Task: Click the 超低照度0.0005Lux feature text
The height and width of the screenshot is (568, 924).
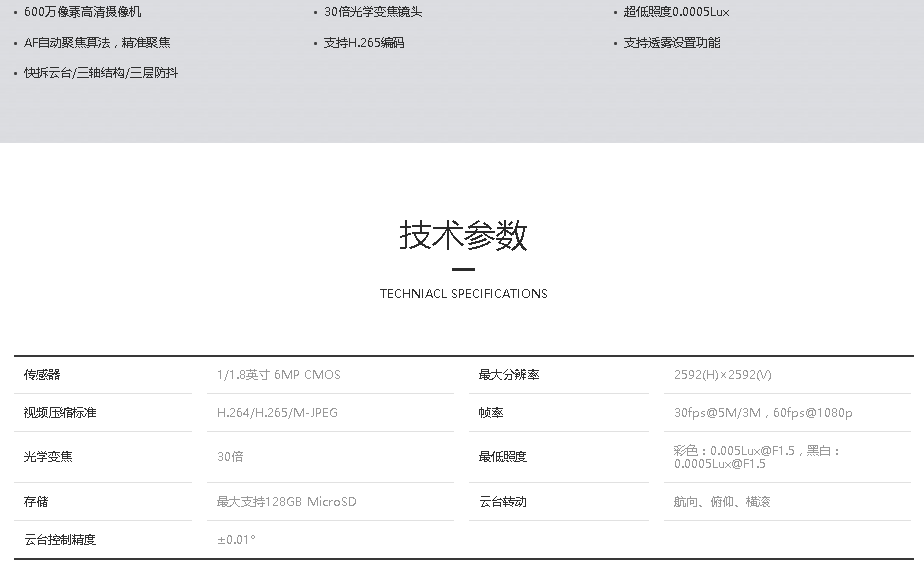Action: pyautogui.click(x=676, y=12)
